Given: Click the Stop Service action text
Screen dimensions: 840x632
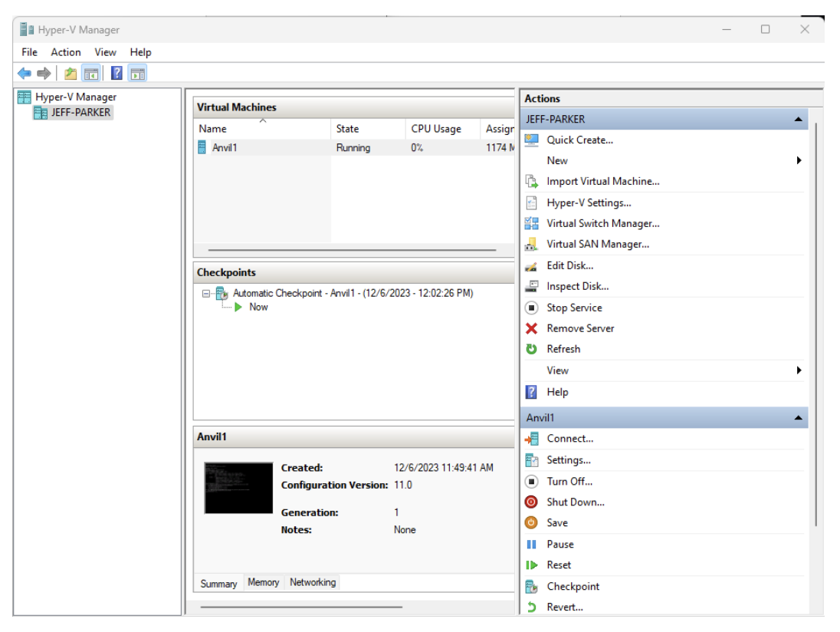Looking at the screenshot, I should [574, 308].
